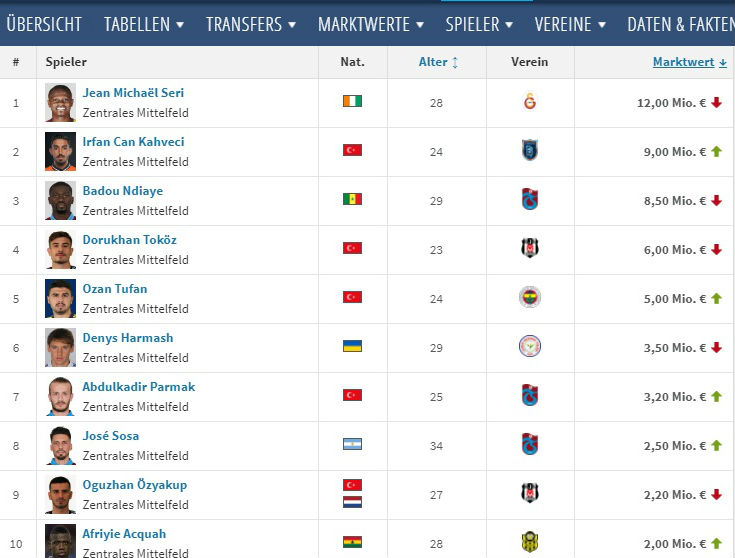The image size is (735, 558).
Task: Open Jean Michaël Seri player profile
Action: point(133,93)
